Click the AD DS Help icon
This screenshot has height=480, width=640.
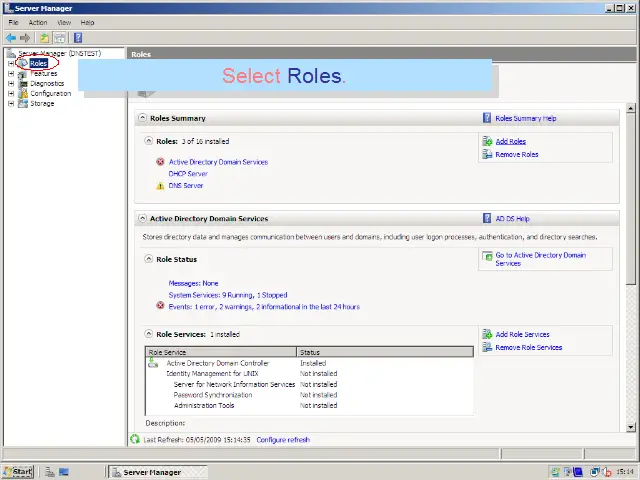487,218
